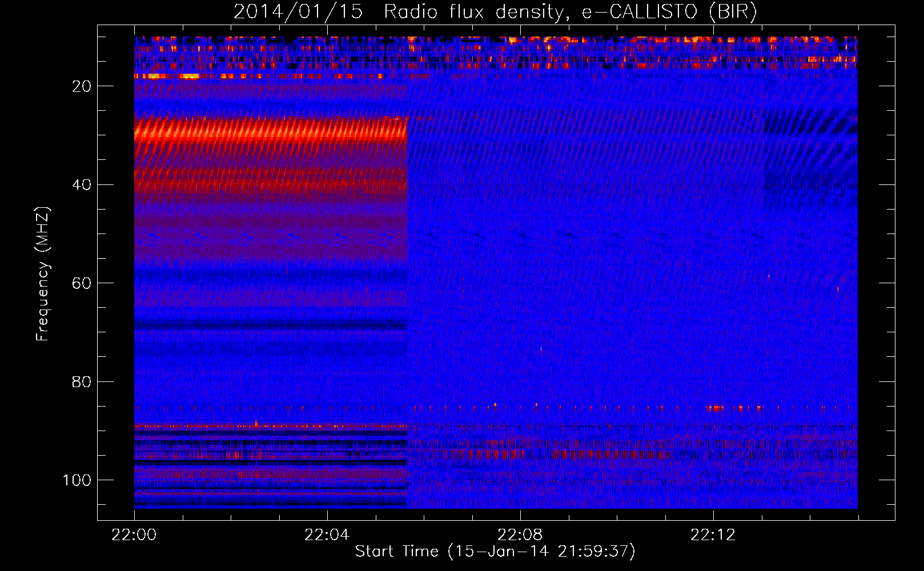The image size is (924, 571).
Task: Click the '80' frequency tick label
Action: point(82,382)
